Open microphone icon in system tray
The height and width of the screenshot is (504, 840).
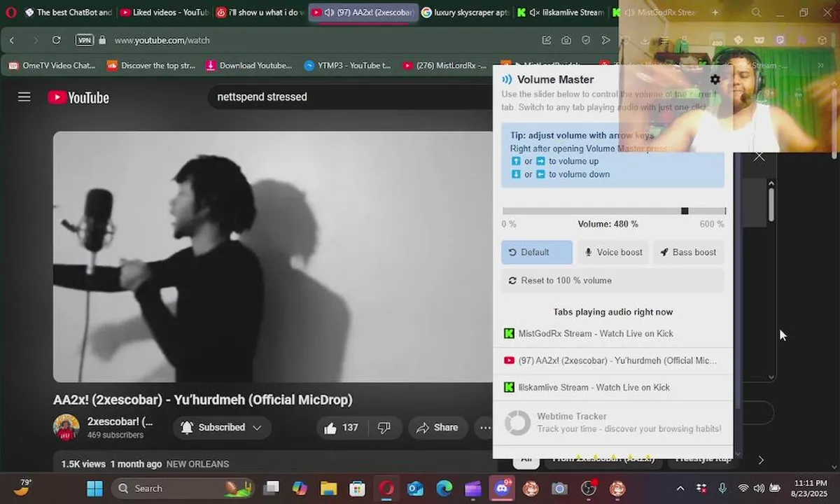(x=722, y=488)
